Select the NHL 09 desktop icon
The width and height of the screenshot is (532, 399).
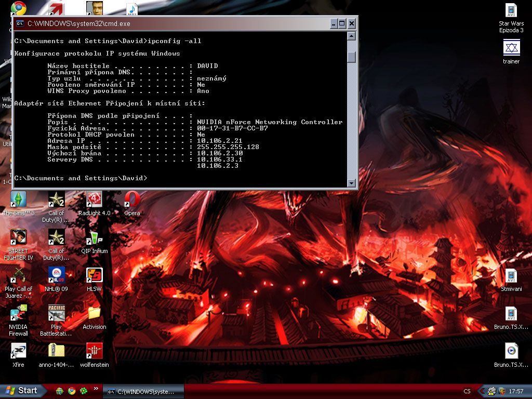click(56, 275)
